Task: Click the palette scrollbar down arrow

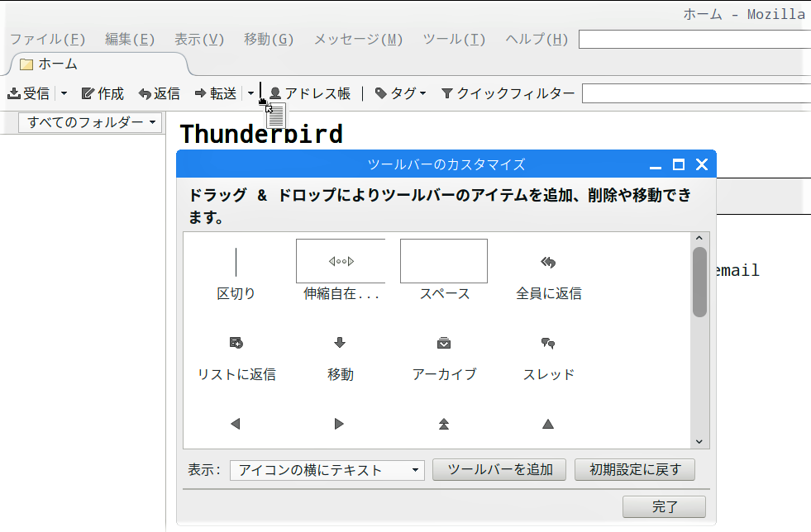Action: 699,441
